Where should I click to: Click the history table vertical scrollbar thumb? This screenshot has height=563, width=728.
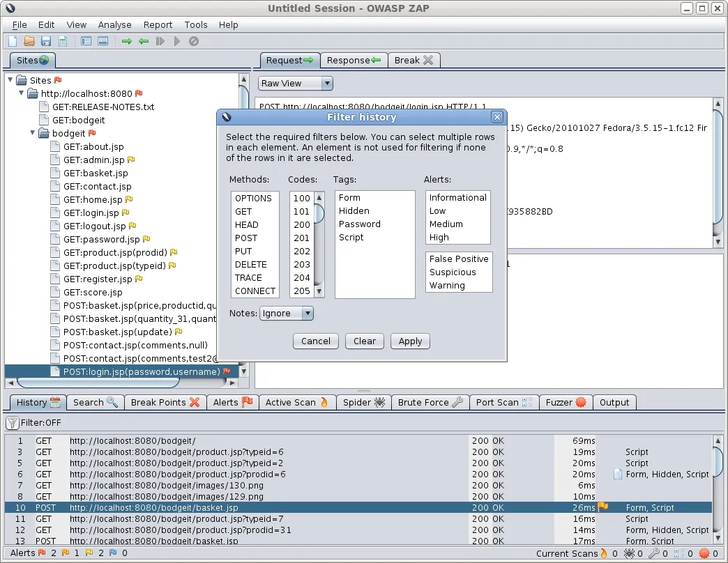tap(718, 461)
